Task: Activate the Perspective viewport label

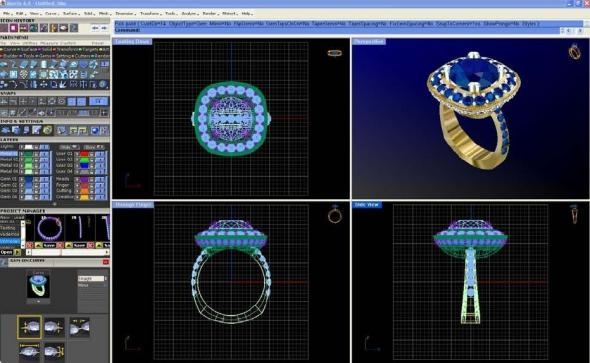Action: click(x=369, y=41)
